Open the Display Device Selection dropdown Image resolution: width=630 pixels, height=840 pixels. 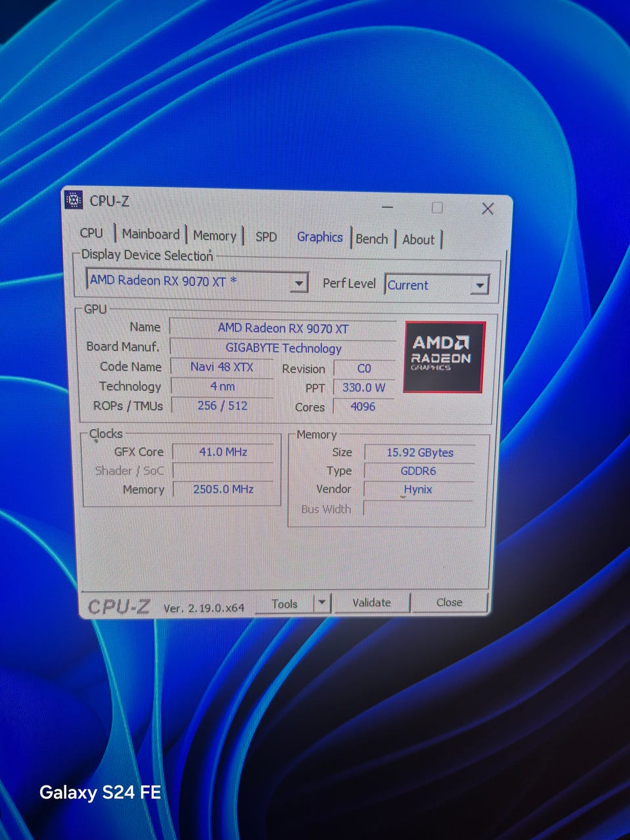click(299, 283)
